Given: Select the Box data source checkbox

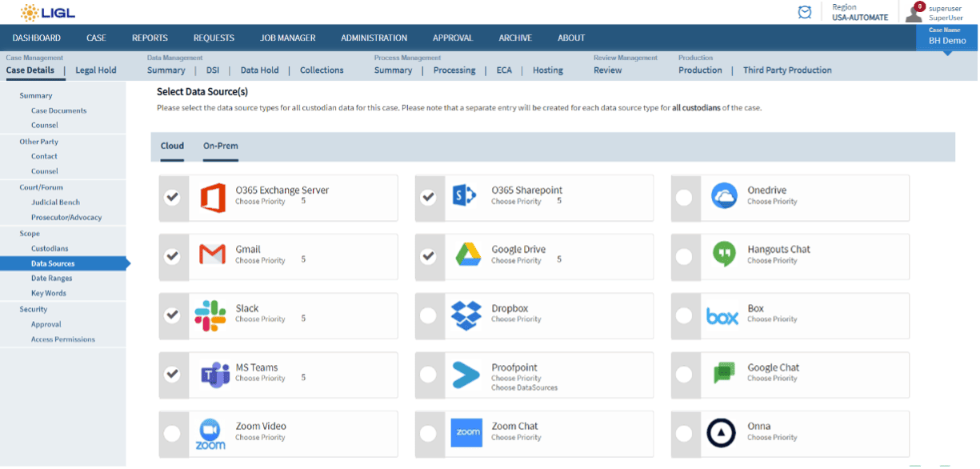Looking at the screenshot, I should click(684, 315).
